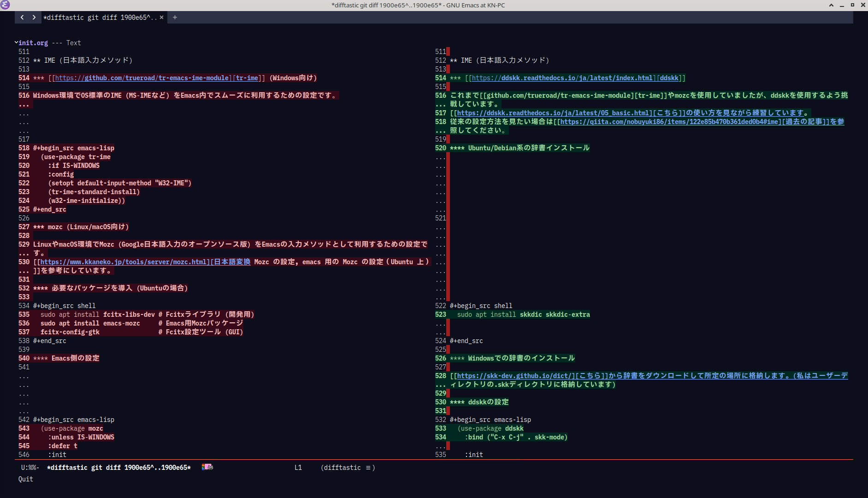Click the init.org file header name

[x=33, y=43]
